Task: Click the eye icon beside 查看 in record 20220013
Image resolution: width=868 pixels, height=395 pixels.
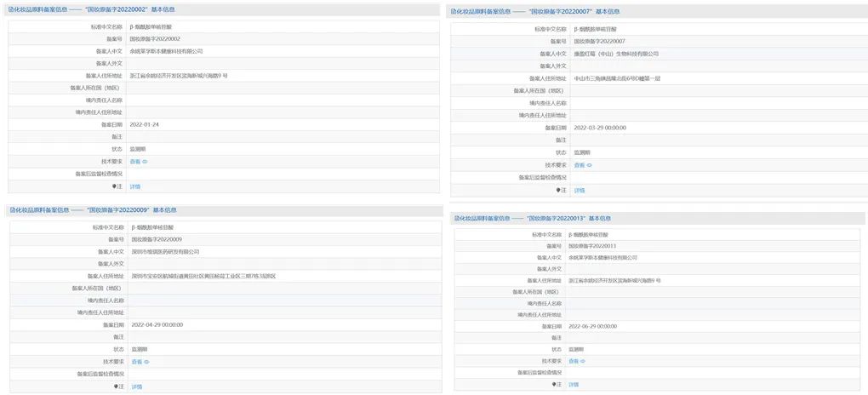Action: point(585,361)
